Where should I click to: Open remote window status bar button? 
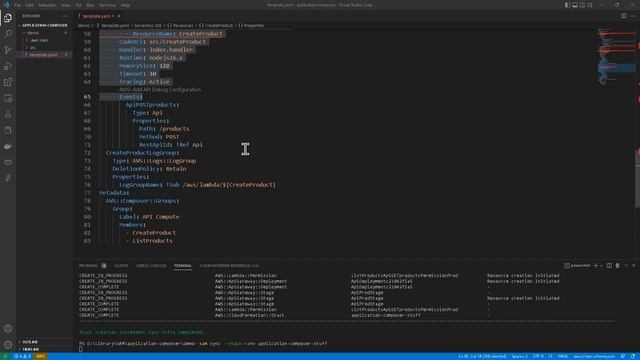5,356
